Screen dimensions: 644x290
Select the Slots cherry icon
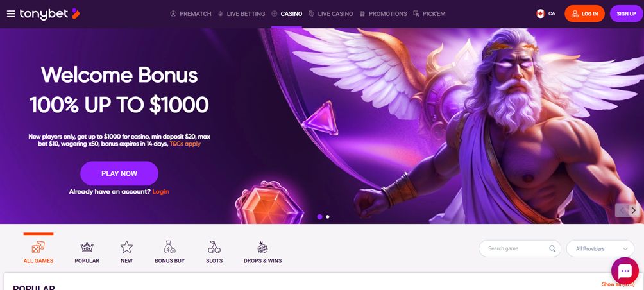[214, 247]
